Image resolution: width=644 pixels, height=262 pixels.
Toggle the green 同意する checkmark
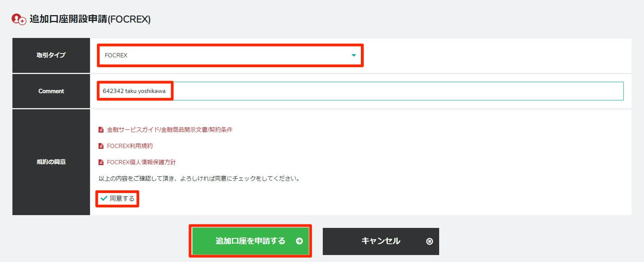(104, 198)
